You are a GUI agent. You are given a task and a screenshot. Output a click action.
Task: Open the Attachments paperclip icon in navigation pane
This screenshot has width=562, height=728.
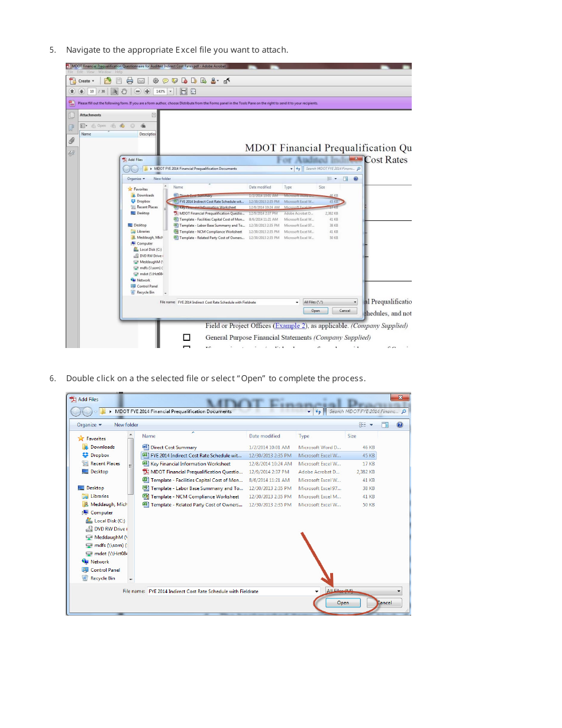pos(72,140)
